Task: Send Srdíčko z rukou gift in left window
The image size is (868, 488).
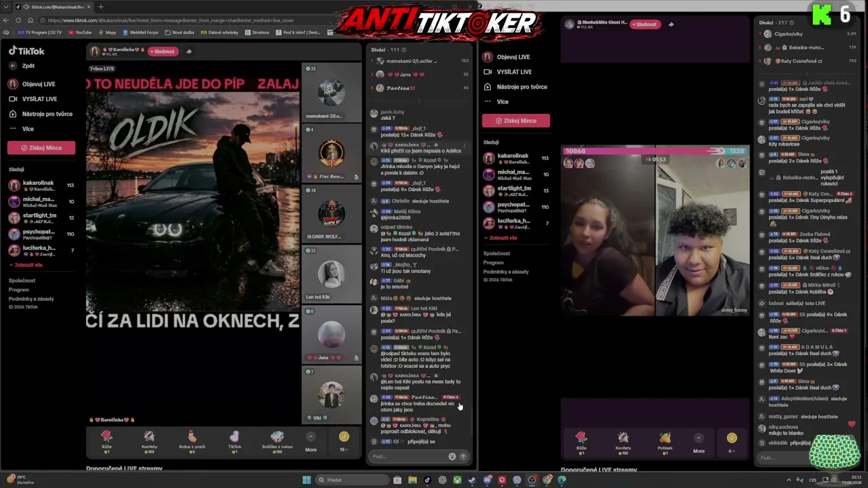Action: pyautogui.click(x=277, y=441)
